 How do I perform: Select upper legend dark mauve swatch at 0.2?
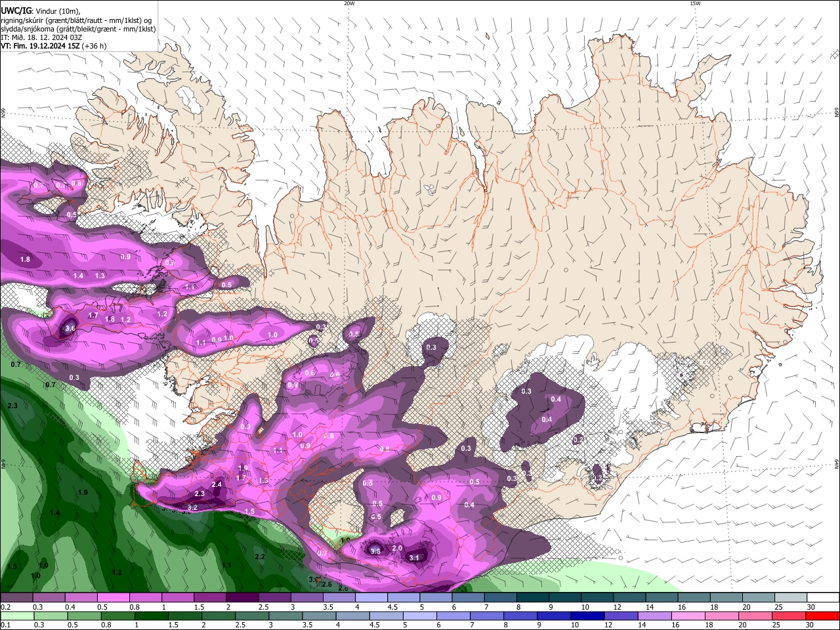pyautogui.click(x=16, y=597)
